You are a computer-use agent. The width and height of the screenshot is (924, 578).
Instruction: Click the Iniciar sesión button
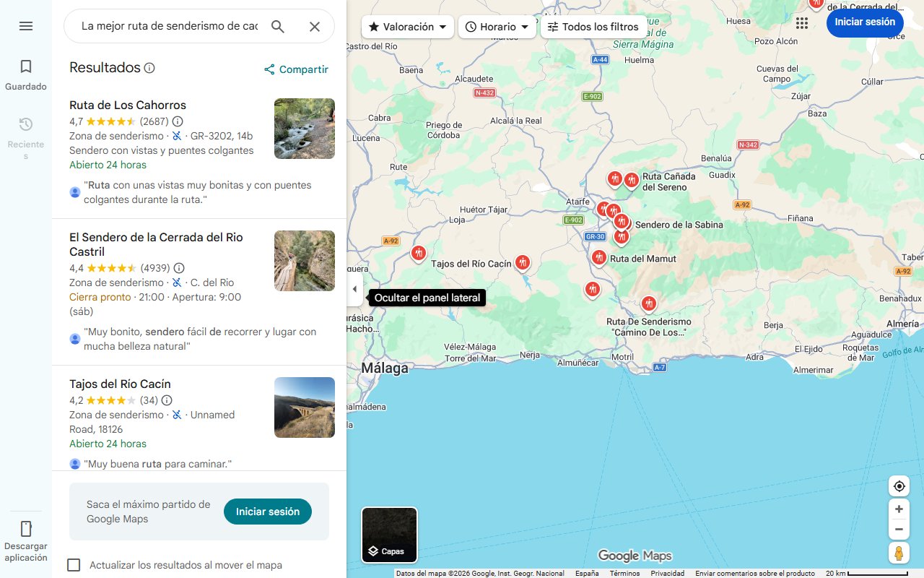(x=865, y=22)
